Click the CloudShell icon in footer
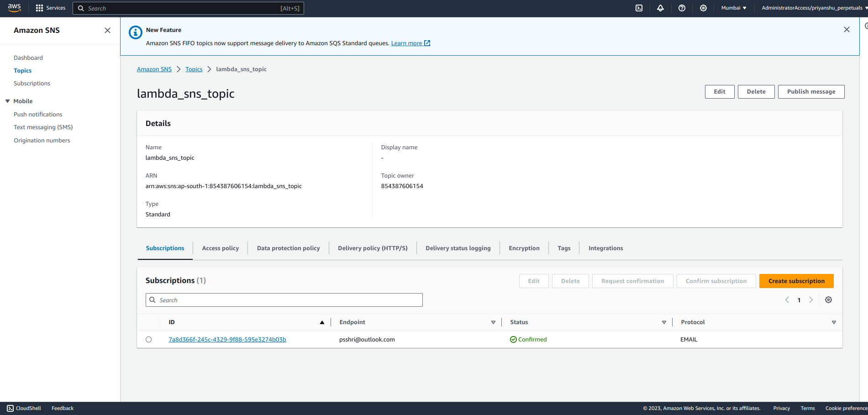This screenshot has width=868, height=415. 10,408
